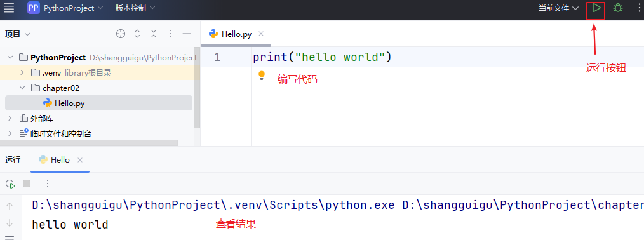Open the 项目 view dropdown
The height and width of the screenshot is (240, 644).
[17, 34]
